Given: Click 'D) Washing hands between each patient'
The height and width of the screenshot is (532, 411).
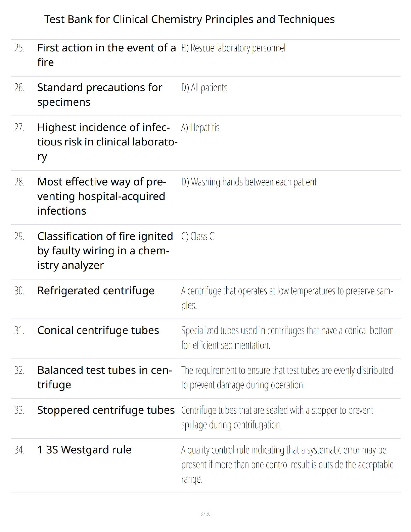Looking at the screenshot, I should (248, 182).
